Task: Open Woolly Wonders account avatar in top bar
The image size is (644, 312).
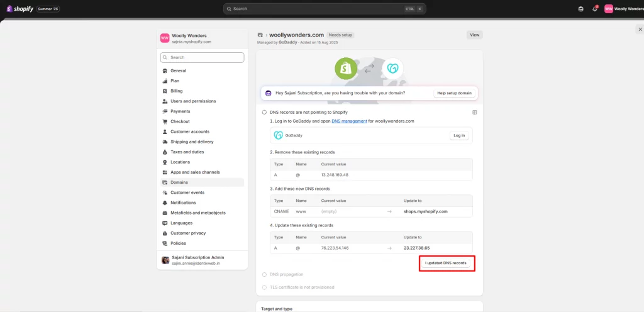Action: 609,9
